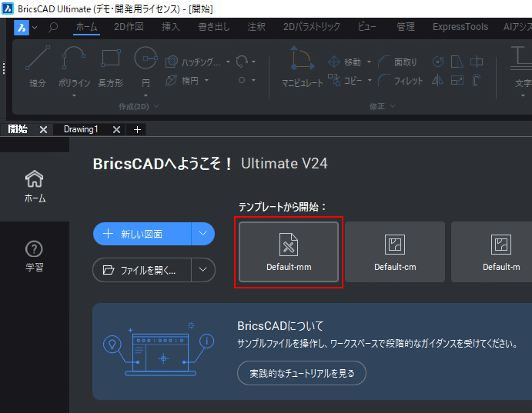Start from the Default-m template

pyautogui.click(x=491, y=251)
